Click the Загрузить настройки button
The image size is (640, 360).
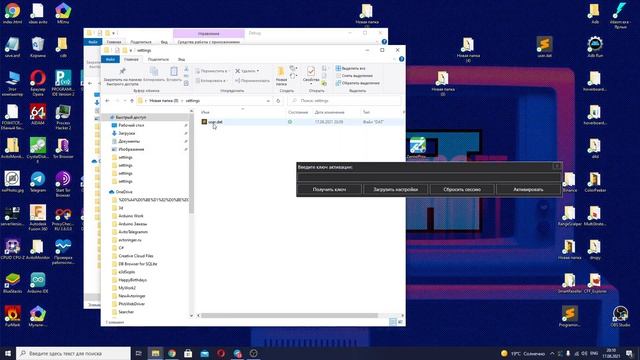point(396,189)
